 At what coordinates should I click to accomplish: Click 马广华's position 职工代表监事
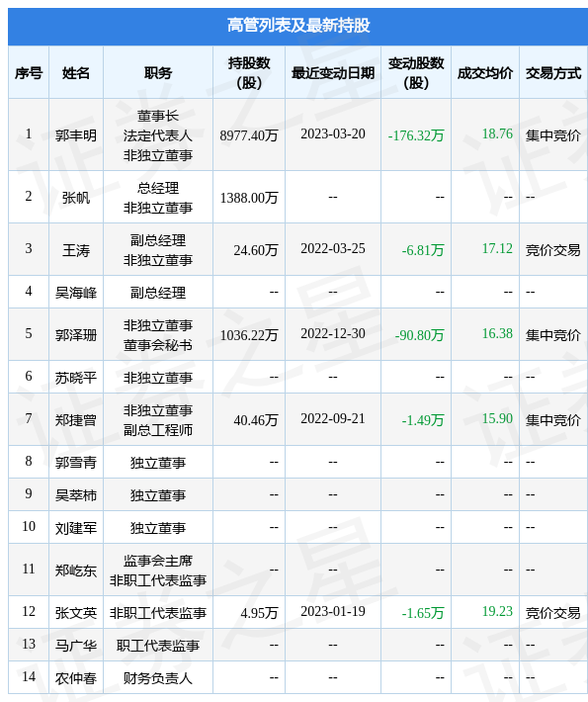pyautogui.click(x=158, y=646)
